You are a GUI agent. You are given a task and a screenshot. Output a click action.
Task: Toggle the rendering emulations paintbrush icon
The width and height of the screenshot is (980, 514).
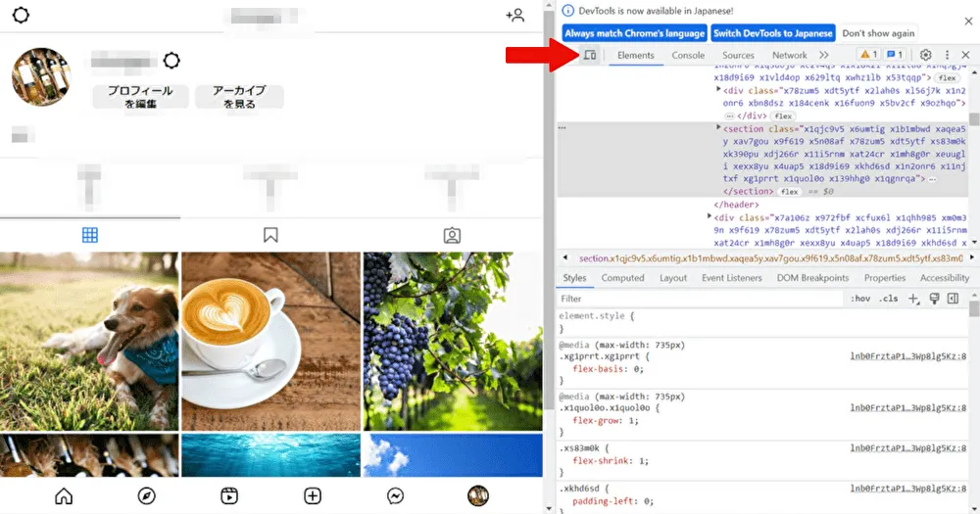tap(934, 299)
